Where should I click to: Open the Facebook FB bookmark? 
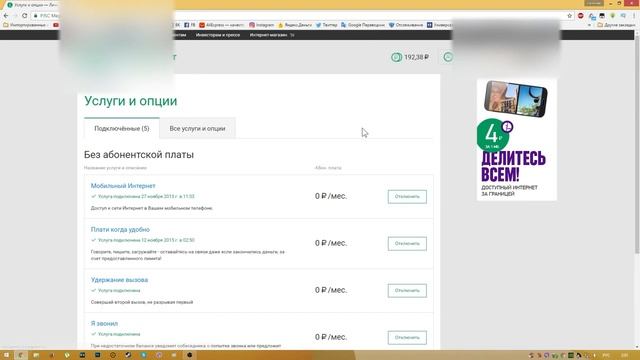(x=189, y=25)
